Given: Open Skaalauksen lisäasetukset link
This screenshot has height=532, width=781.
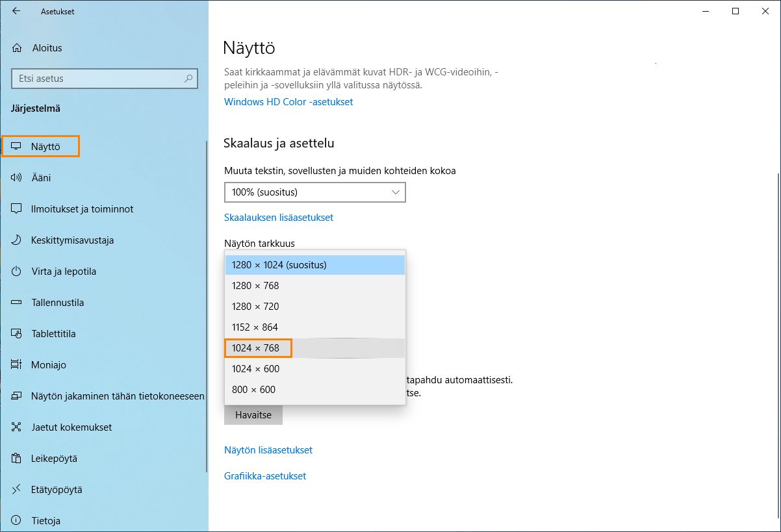Looking at the screenshot, I should tap(279, 218).
